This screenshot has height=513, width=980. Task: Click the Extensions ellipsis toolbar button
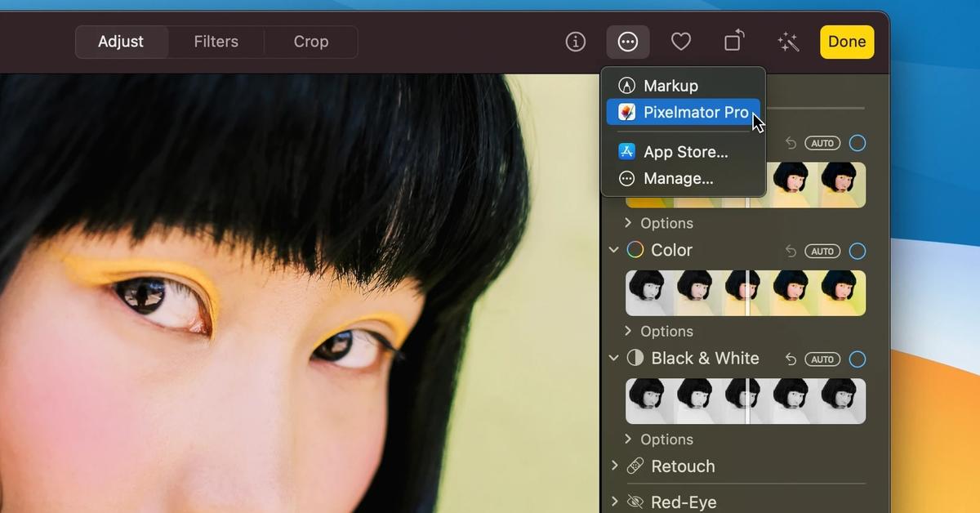[628, 42]
